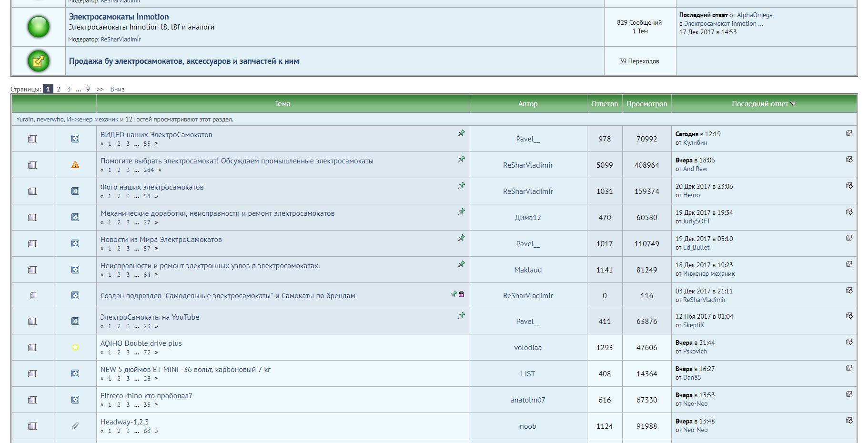Jump to page 9 of the board
Viewport: 868px width, 443px height.
pos(88,89)
